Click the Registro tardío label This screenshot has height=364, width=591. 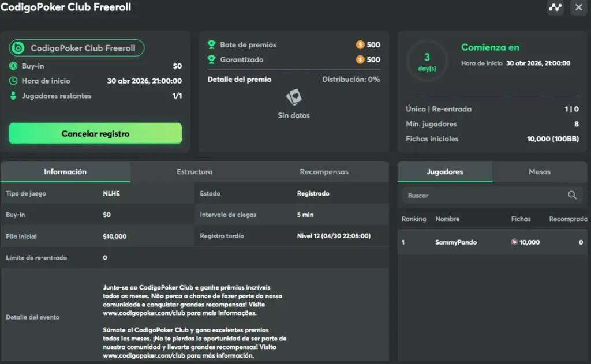222,236
